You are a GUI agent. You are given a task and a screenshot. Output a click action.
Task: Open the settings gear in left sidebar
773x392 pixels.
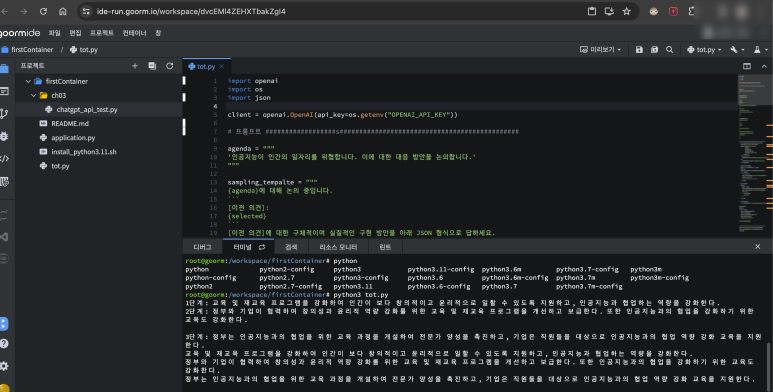(4, 366)
